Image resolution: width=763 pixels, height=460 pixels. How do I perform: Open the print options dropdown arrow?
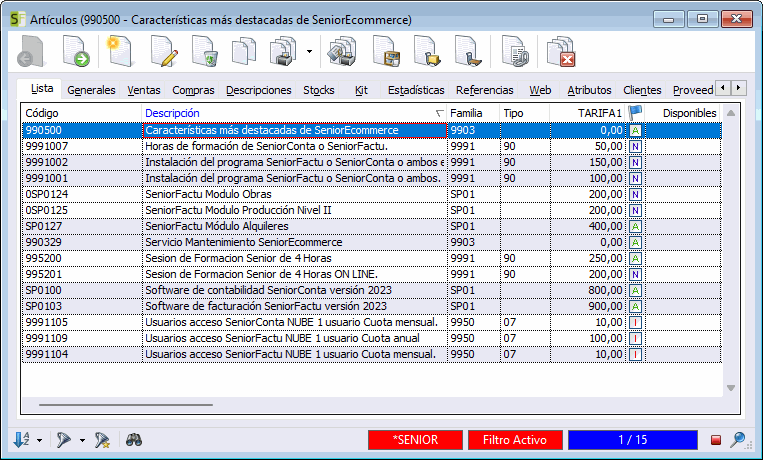[x=309, y=51]
